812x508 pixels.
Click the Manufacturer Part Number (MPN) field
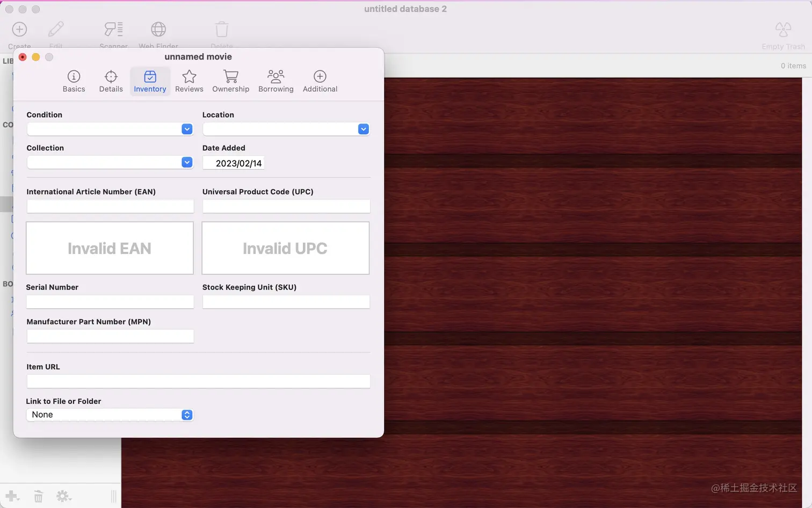[x=110, y=336]
